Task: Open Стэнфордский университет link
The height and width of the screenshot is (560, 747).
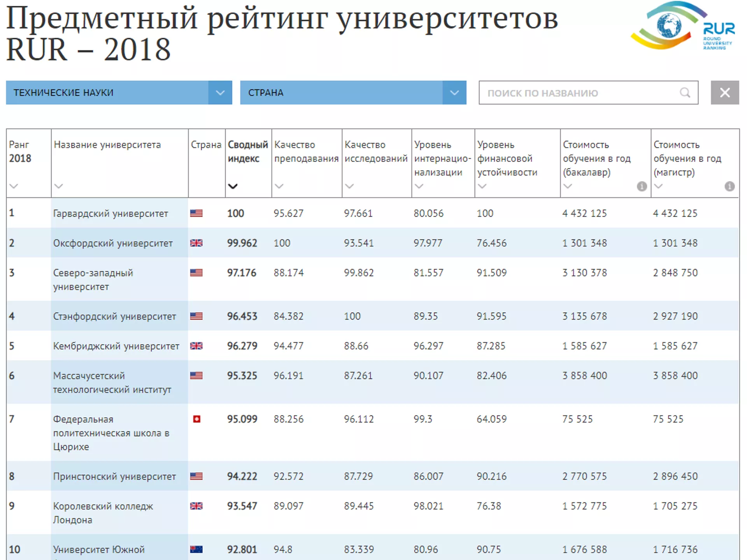Action: pos(114,316)
